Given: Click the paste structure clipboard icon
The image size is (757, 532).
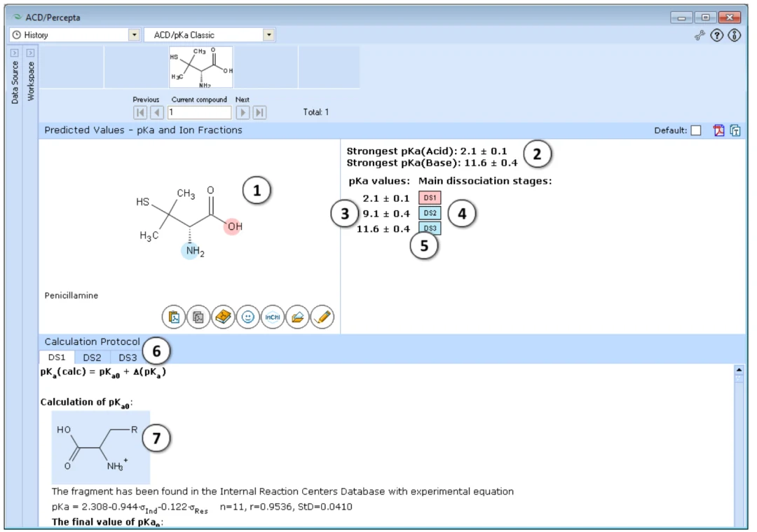Looking at the screenshot, I should click(x=174, y=318).
